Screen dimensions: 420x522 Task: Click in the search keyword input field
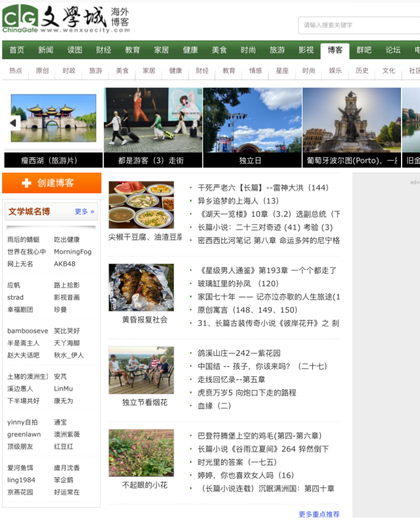coord(358,26)
